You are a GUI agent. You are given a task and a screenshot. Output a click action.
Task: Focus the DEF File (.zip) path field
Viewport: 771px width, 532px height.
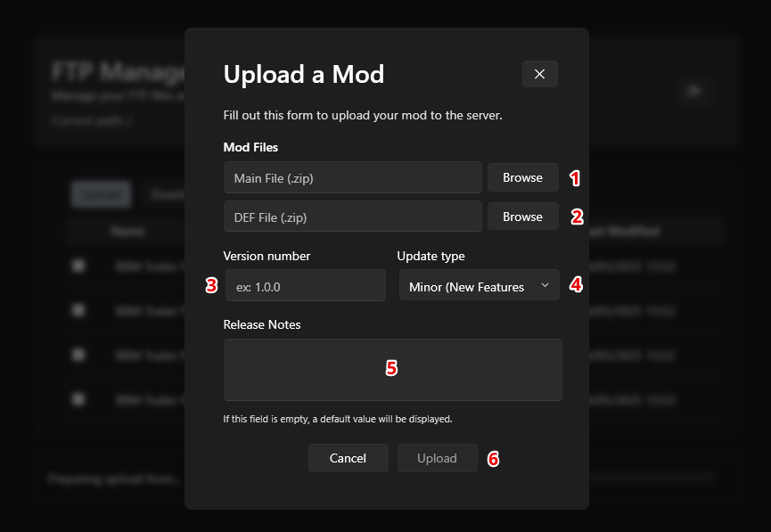(x=352, y=217)
